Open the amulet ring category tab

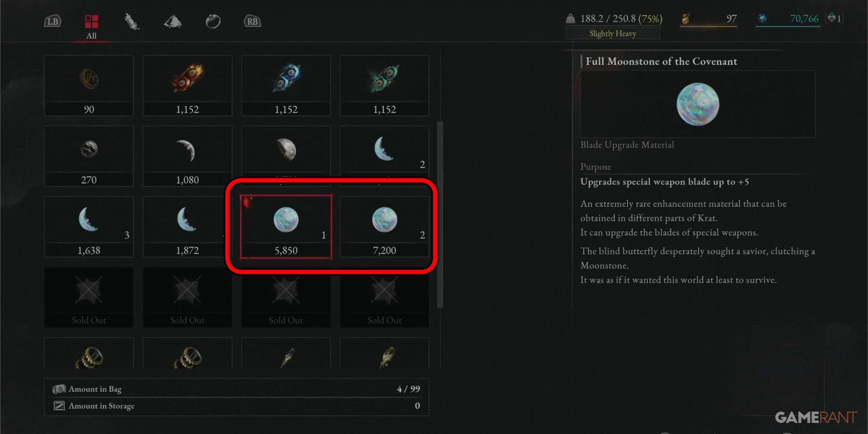point(213,22)
